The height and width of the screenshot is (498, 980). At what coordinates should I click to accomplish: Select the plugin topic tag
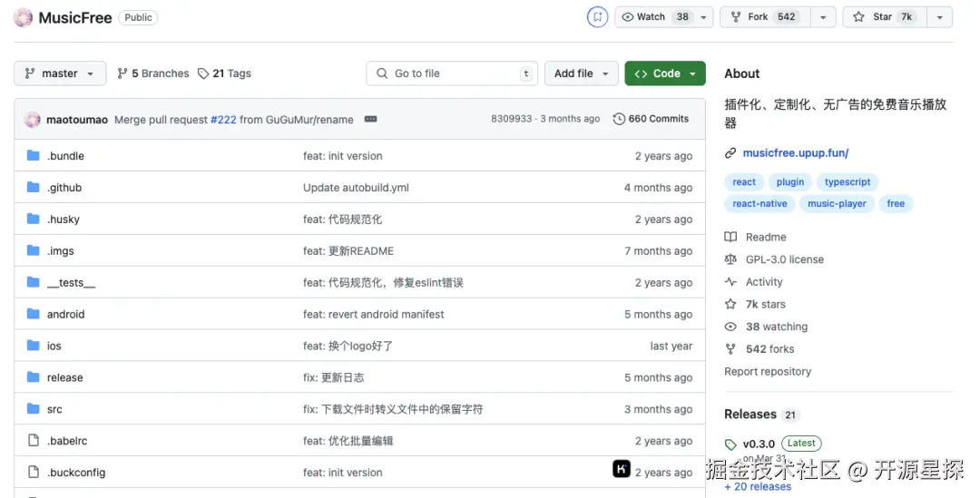pyautogui.click(x=790, y=181)
